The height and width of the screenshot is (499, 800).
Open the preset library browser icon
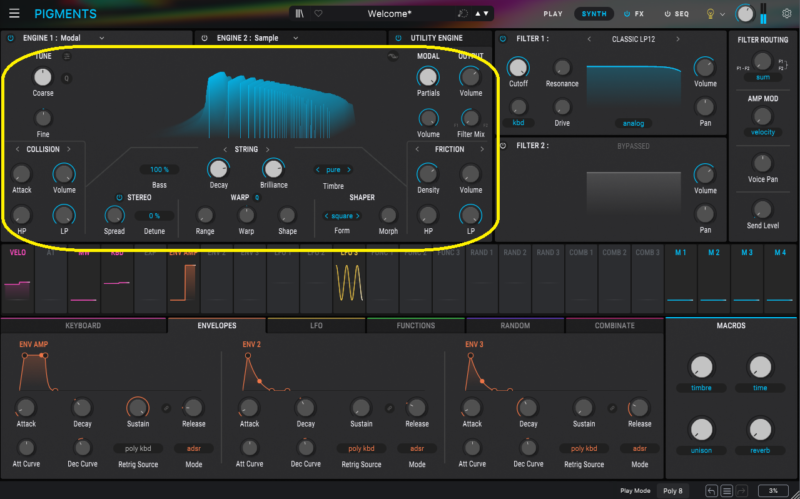coord(299,14)
